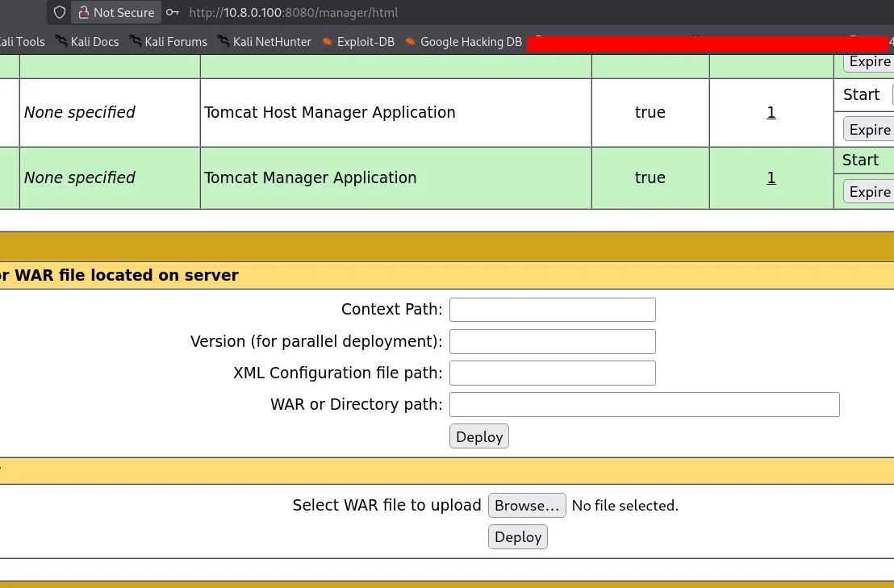Focus the WAR or Directory path field
Viewport: 894px width, 588px height.
pyautogui.click(x=644, y=405)
